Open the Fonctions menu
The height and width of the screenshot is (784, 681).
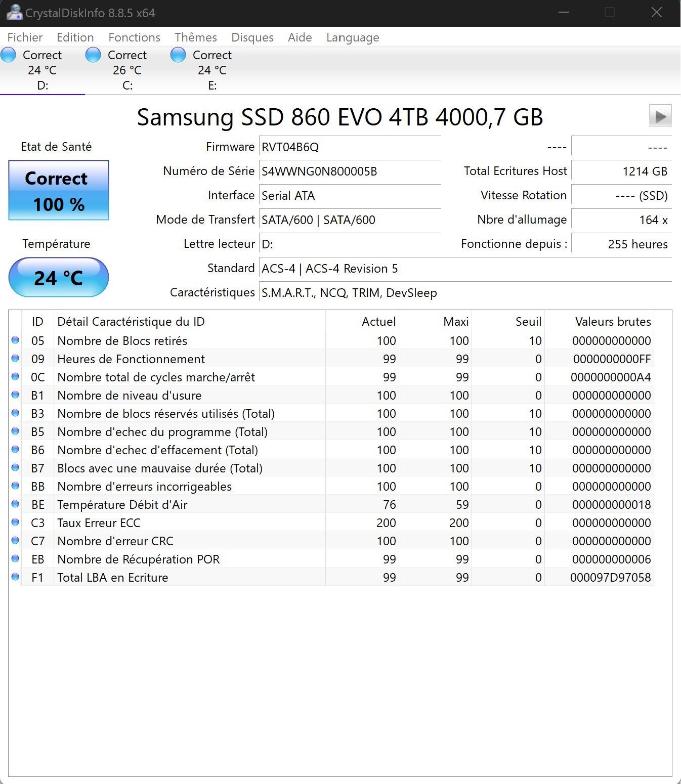tap(134, 37)
